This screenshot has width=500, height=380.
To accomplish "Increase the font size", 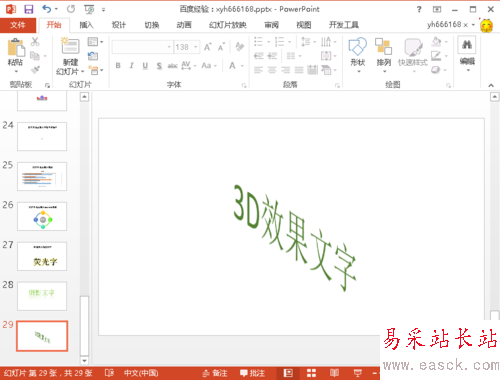I will (207, 47).
